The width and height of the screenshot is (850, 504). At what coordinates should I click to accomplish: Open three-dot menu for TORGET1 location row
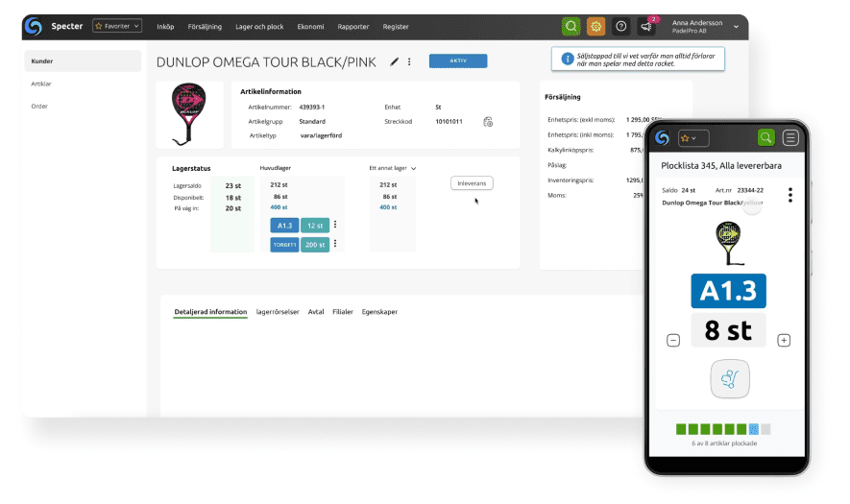[x=335, y=243]
